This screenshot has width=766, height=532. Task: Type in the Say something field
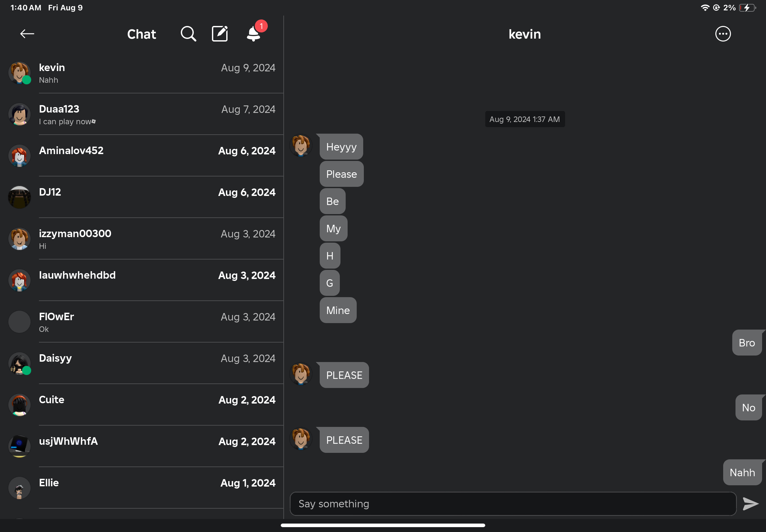(x=513, y=504)
